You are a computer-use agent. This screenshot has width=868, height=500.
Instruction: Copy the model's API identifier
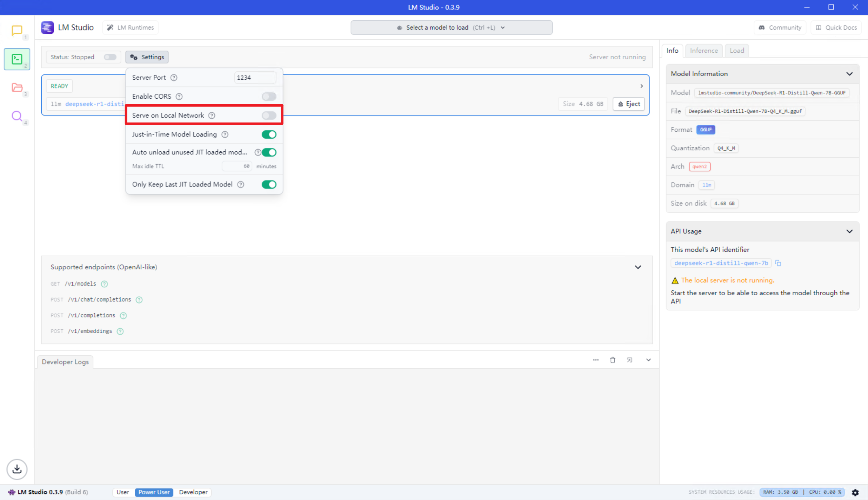point(778,263)
